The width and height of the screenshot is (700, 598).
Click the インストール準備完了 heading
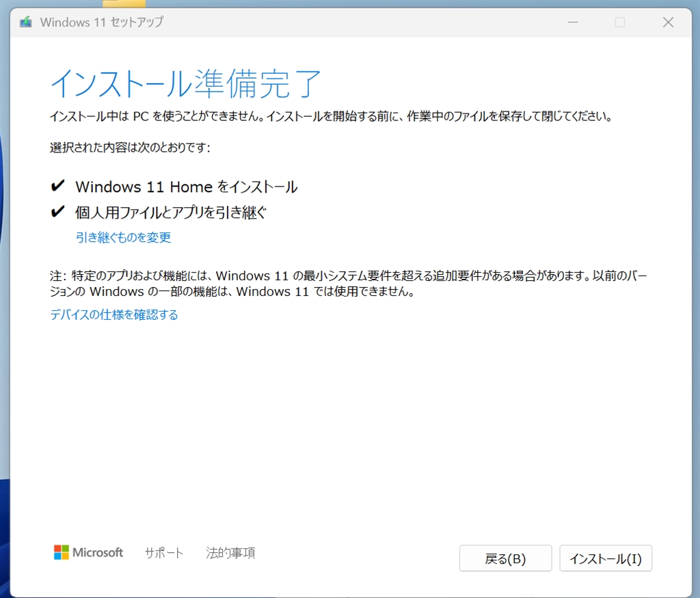pyautogui.click(x=186, y=83)
